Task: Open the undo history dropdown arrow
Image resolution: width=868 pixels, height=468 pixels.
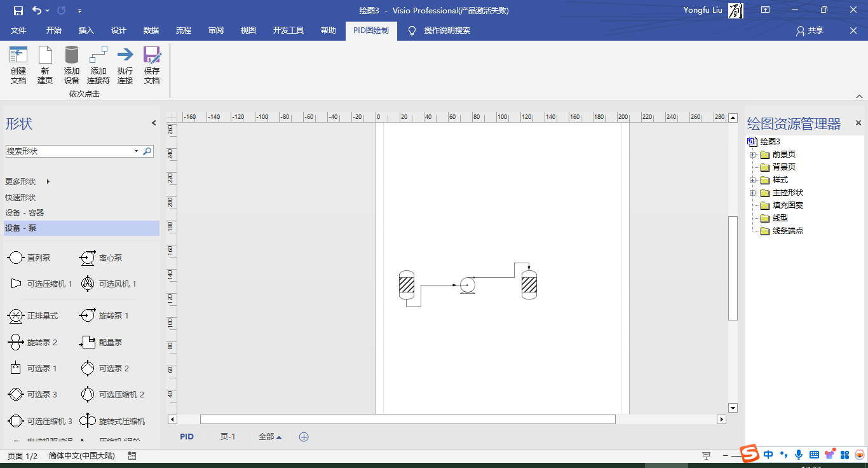Action: coord(48,11)
